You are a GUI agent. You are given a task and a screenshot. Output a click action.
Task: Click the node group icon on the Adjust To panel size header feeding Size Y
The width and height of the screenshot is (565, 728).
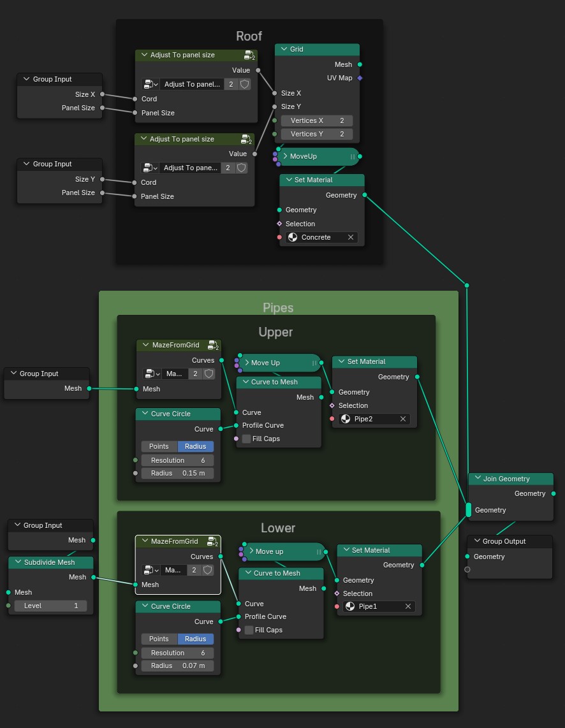[x=247, y=139]
